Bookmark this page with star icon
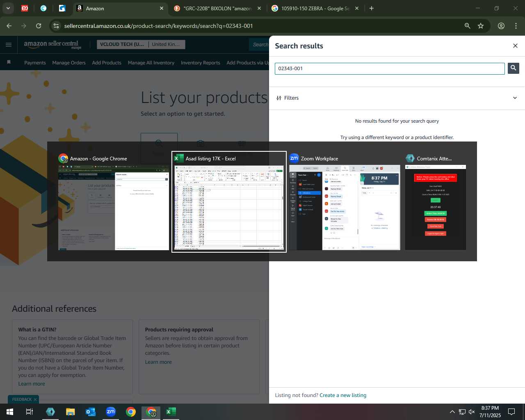The width and height of the screenshot is (525, 420). pos(481,26)
